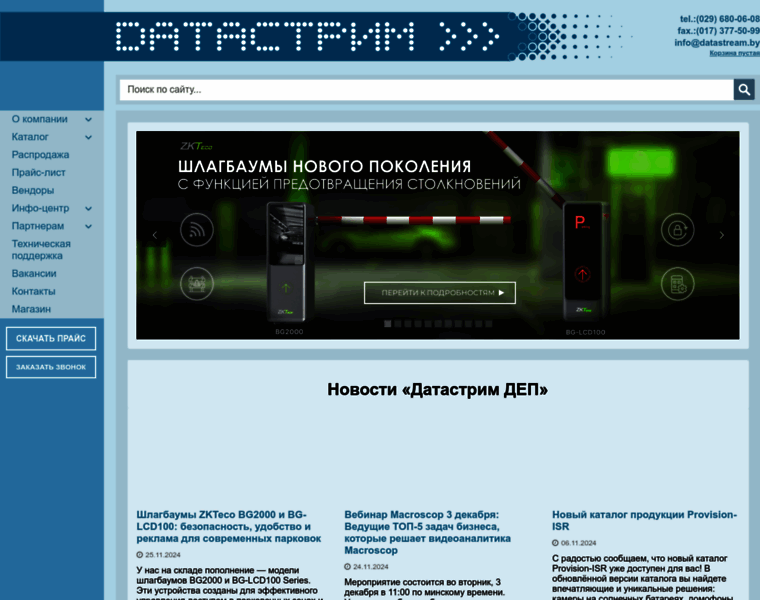Open the Корзина пуста cart link
The height and width of the screenshot is (600, 760).
point(734,53)
